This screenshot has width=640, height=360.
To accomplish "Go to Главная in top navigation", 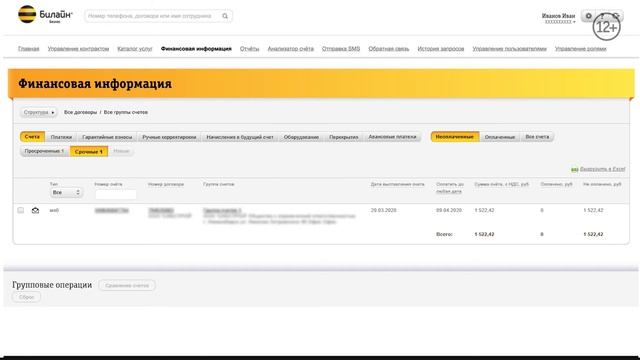I will [29, 49].
